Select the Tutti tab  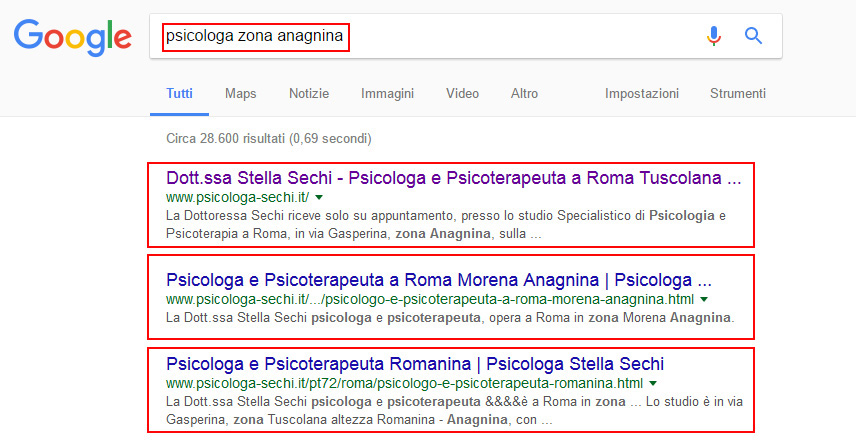click(180, 93)
